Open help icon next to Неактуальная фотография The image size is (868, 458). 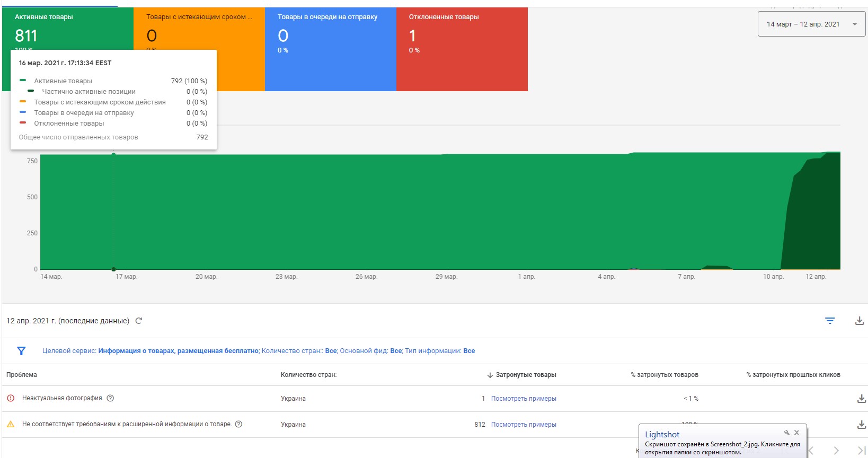point(110,398)
